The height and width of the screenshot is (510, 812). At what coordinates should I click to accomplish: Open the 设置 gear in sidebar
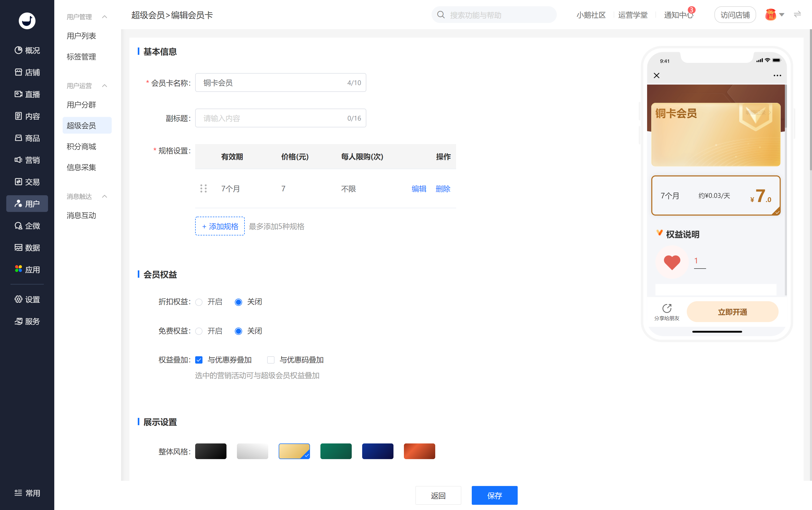pyautogui.click(x=19, y=299)
